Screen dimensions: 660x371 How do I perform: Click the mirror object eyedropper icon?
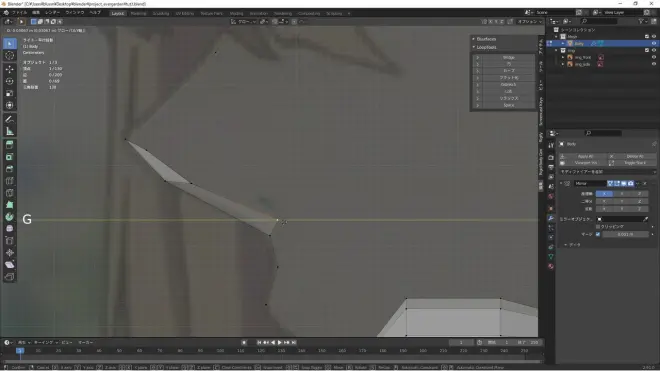coord(646,219)
